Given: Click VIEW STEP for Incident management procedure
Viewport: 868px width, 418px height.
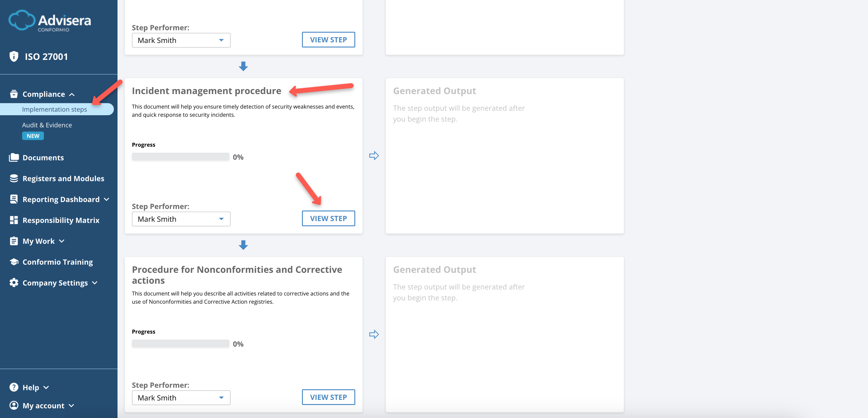Looking at the screenshot, I should point(328,218).
